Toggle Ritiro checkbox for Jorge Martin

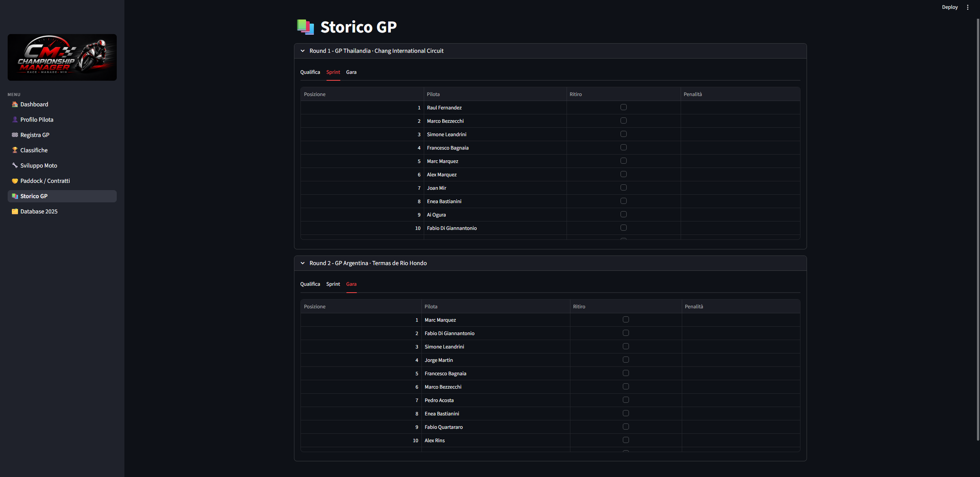point(626,360)
